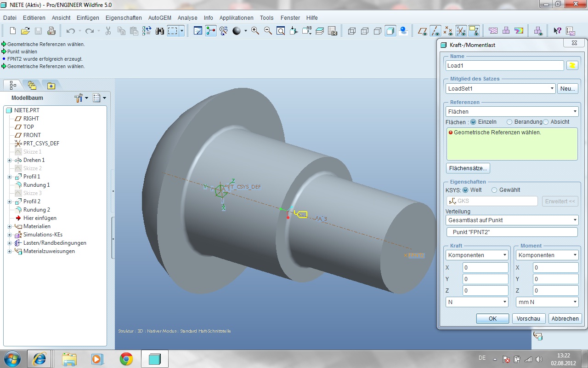
Task: Open a file using the folder icon
Action: point(26,31)
